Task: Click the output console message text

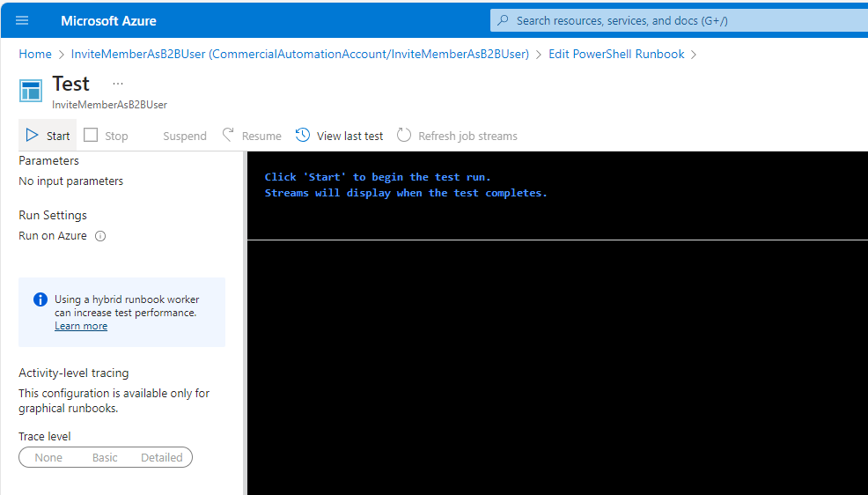Action: pos(406,185)
